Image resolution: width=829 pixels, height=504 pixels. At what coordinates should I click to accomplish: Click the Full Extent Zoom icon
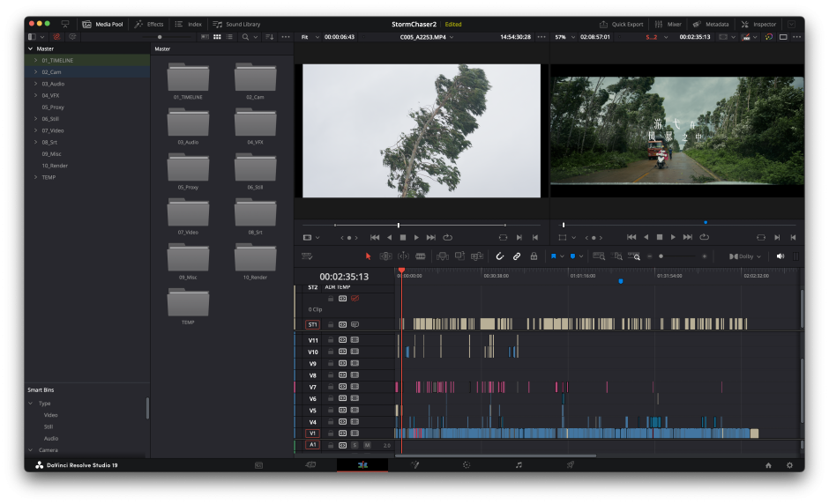click(x=599, y=256)
